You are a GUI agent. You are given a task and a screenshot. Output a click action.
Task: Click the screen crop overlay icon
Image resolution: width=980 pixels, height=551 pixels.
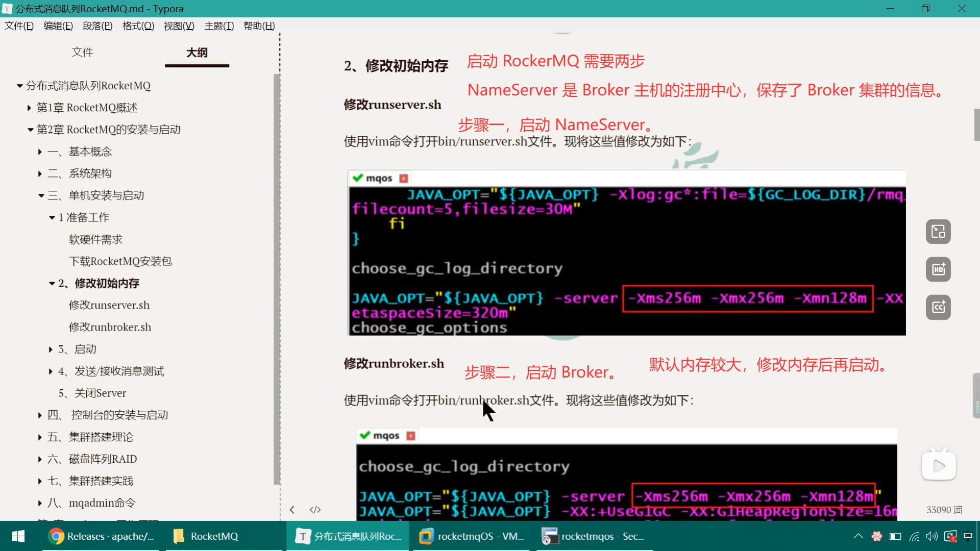[x=938, y=232]
